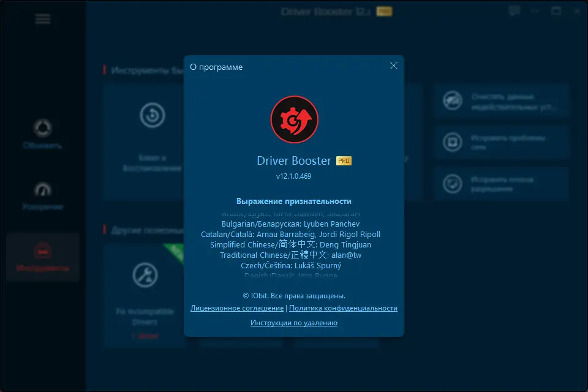Click the Driver Booster logo in dialog
Screen dimensions: 588x392
tap(295, 119)
